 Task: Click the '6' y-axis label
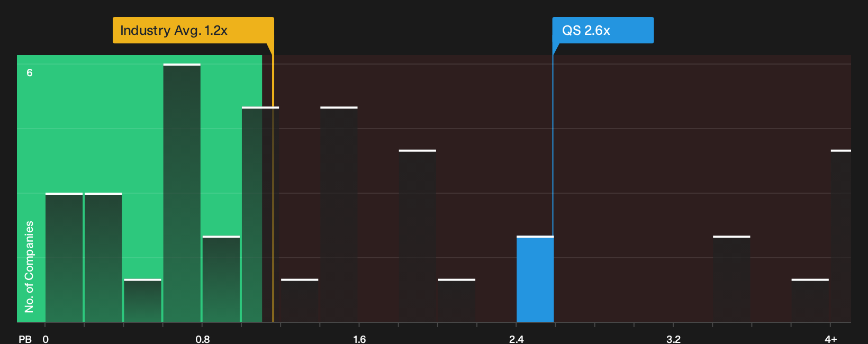coord(30,73)
